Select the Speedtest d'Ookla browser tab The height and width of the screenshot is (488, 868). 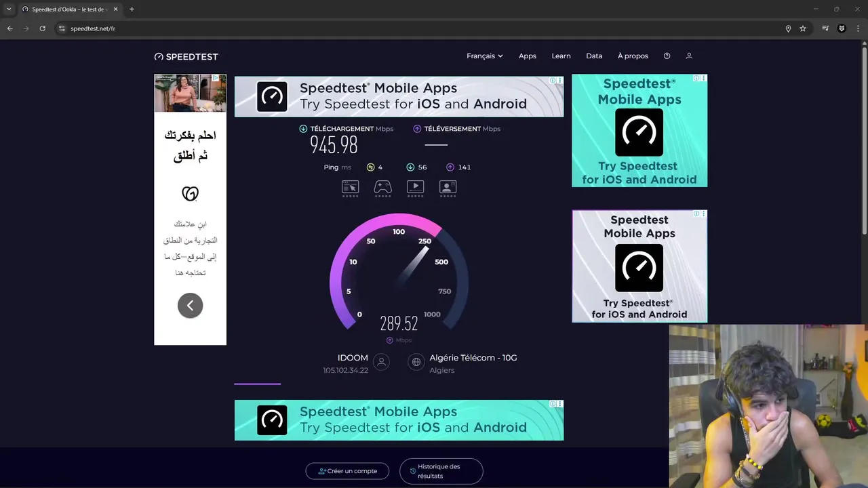70,9
